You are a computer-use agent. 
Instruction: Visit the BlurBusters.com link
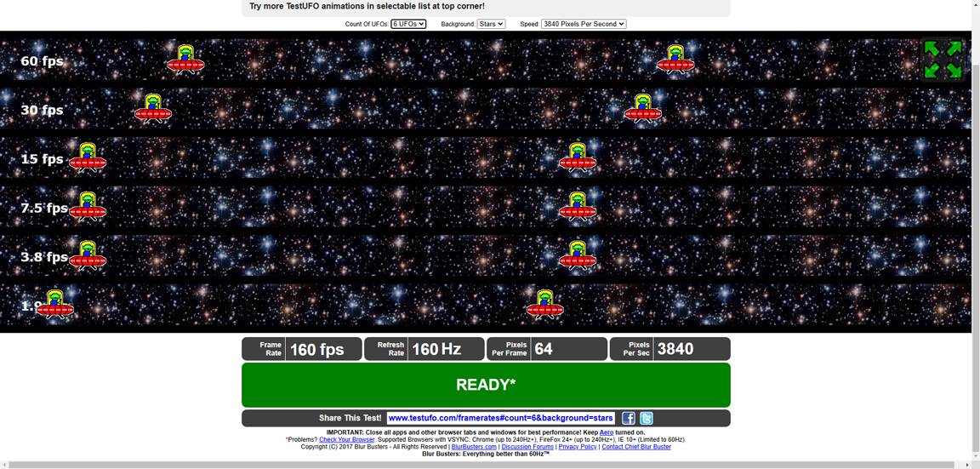pyautogui.click(x=474, y=447)
